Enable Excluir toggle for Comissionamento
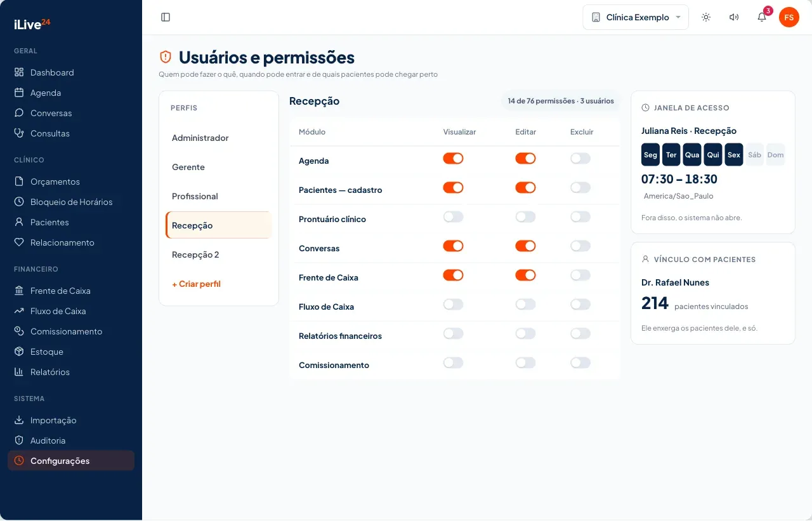This screenshot has height=521, width=812. point(580,363)
